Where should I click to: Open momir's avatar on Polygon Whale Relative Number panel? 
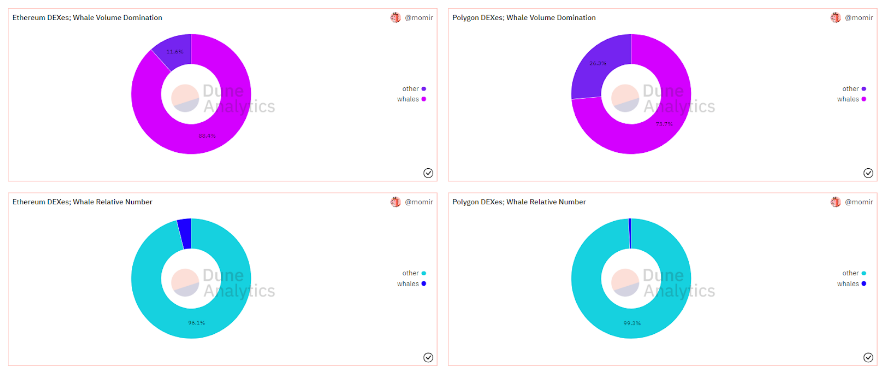(836, 202)
